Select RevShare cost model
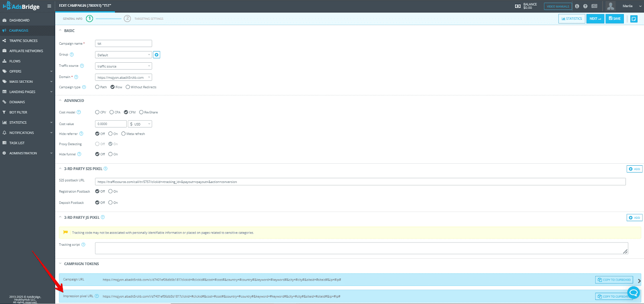Screen dimensions: 644x304 pos(141,112)
